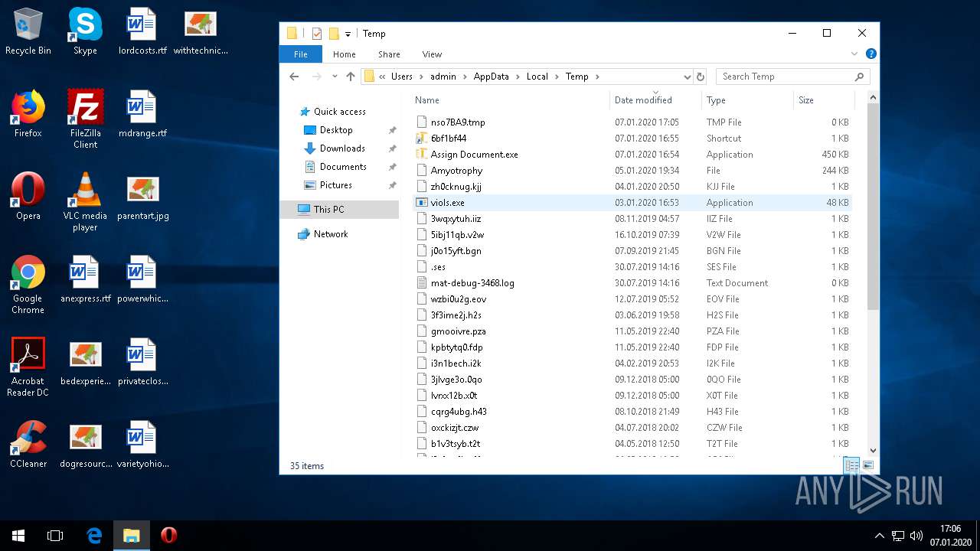Select mdrange.rtf on the desktop

[142, 115]
